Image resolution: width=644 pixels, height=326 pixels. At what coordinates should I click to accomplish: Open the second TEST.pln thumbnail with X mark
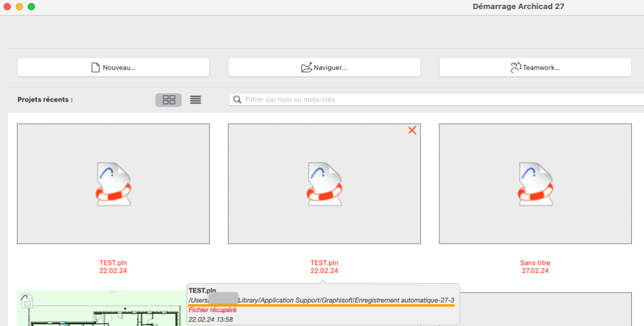click(x=324, y=184)
